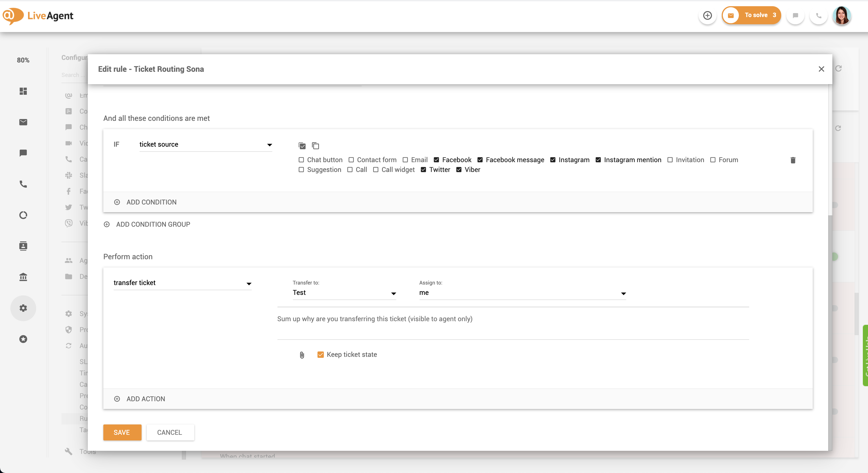The image size is (868, 473).
Task: Open the knowledge base icon in sidebar
Action: point(23,277)
